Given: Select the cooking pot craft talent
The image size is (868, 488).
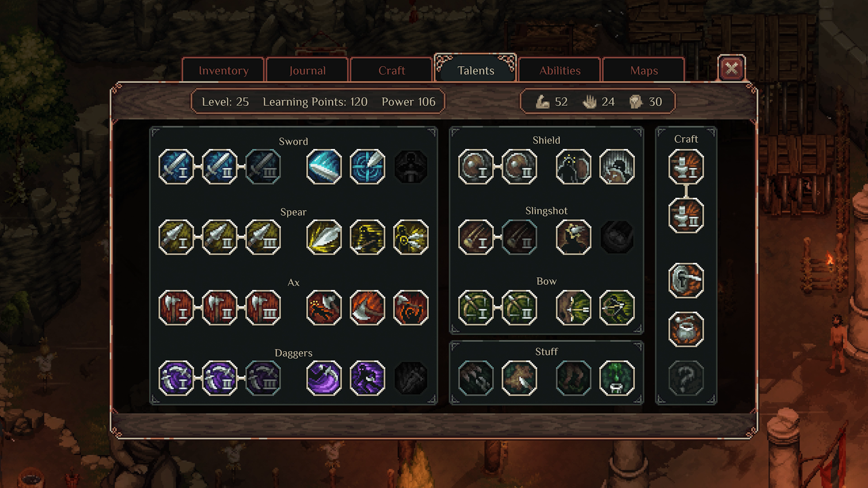Looking at the screenshot, I should click(686, 329).
